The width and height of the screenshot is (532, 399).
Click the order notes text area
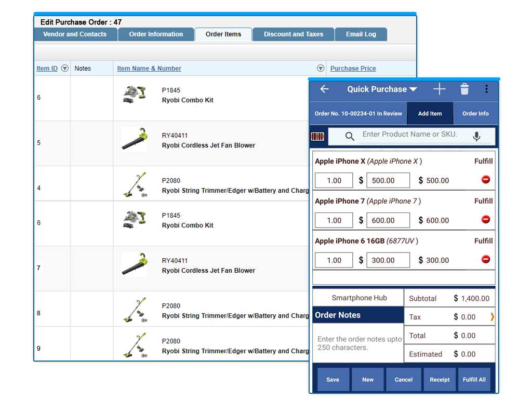click(358, 343)
